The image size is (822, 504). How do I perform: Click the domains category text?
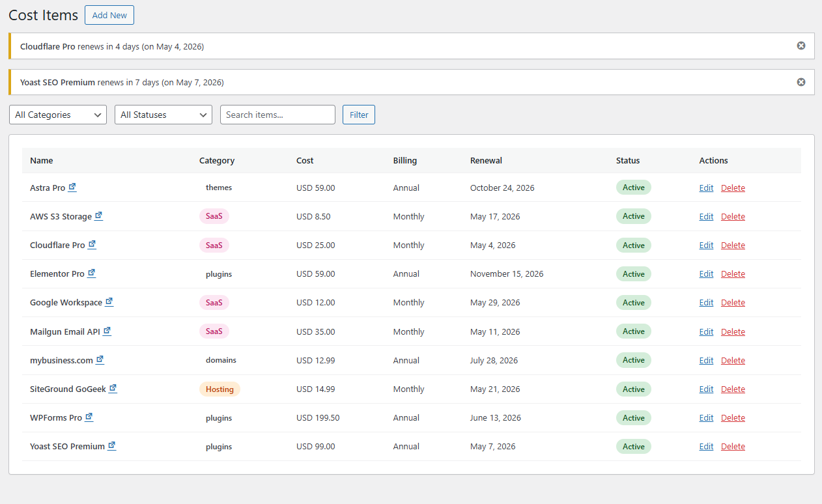point(221,360)
